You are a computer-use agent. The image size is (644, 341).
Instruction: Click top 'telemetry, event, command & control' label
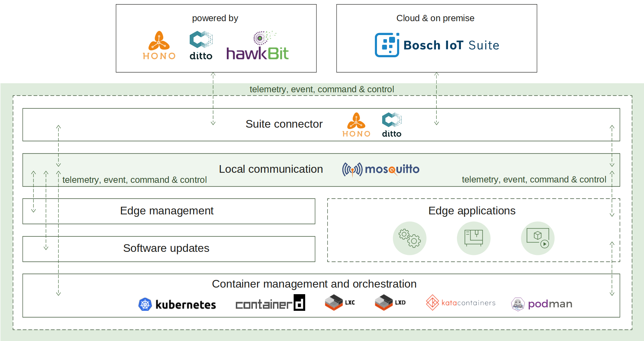pos(322,89)
